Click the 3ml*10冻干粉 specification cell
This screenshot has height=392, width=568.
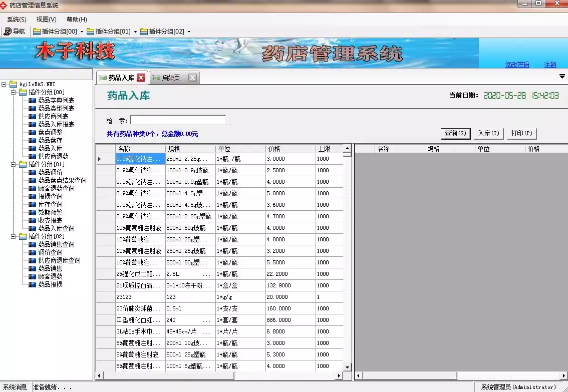coord(190,285)
